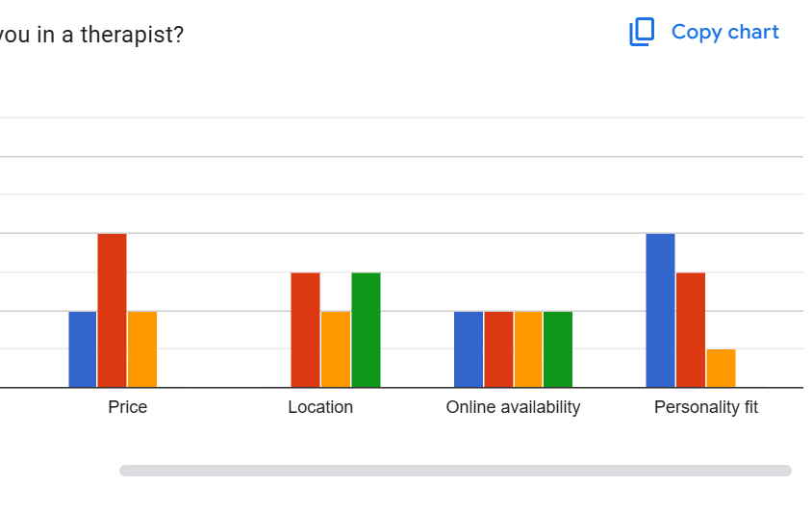Image resolution: width=812 pixels, height=513 pixels.
Task: Click the short orange Personality fit bar
Action: 721,369
